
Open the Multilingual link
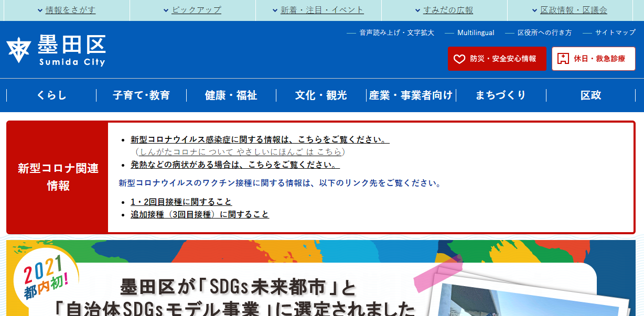[476, 32]
